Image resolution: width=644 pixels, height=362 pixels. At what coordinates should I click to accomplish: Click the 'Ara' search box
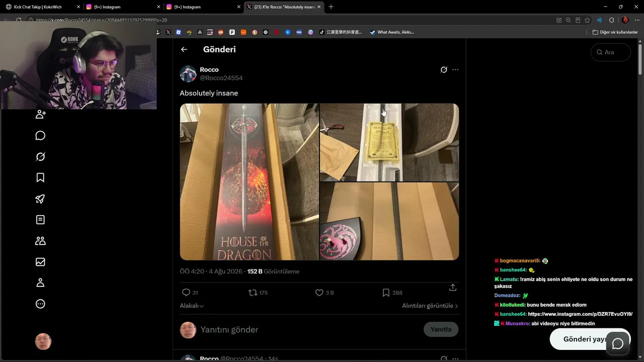(610, 52)
